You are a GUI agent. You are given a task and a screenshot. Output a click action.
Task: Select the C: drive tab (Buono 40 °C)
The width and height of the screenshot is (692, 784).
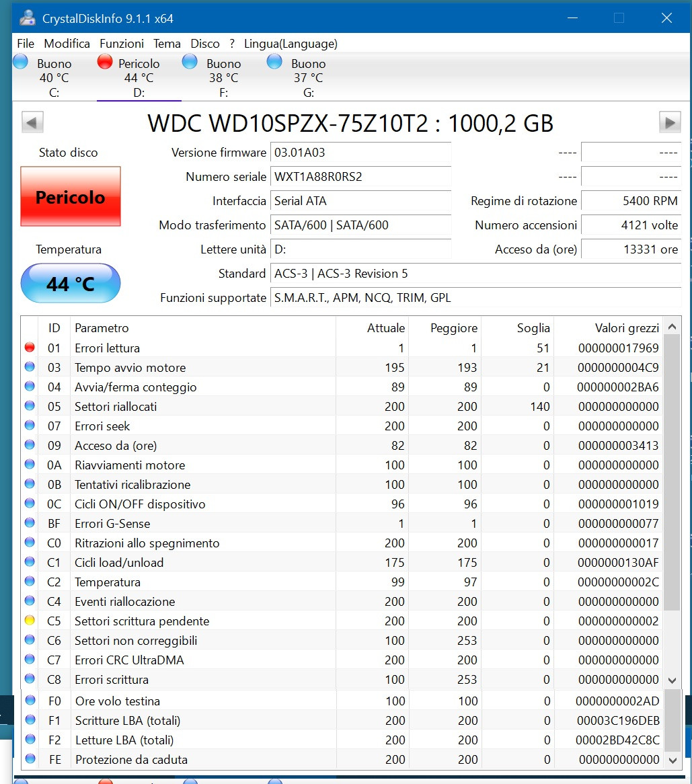click(x=54, y=77)
